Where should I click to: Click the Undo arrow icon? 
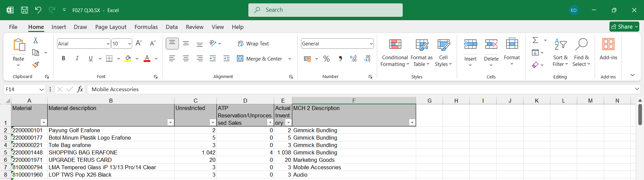tap(38, 10)
